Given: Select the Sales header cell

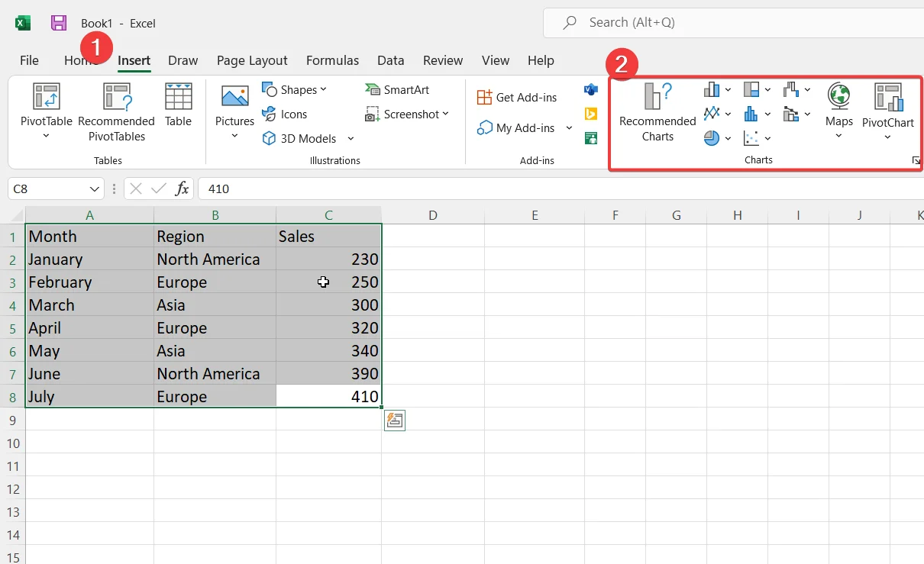Looking at the screenshot, I should click(x=329, y=236).
